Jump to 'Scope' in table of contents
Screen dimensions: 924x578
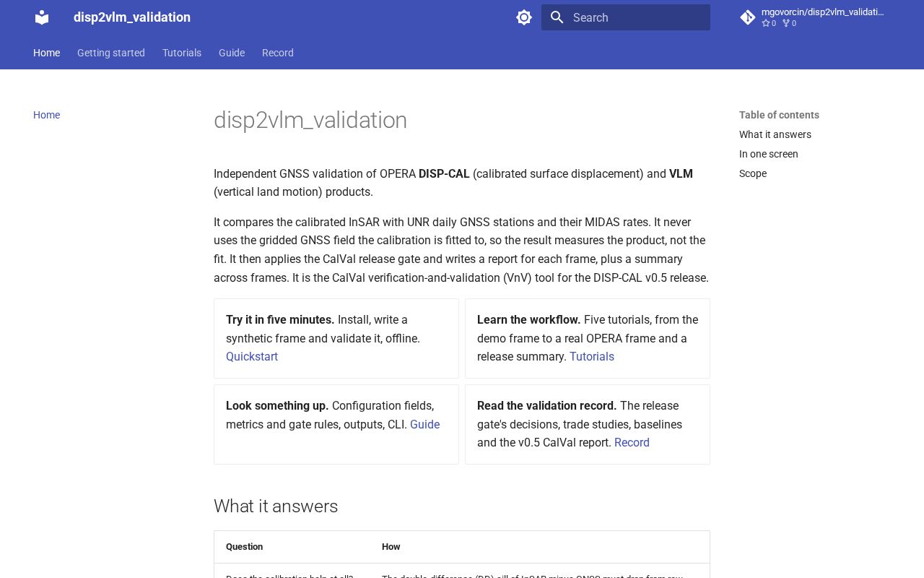pyautogui.click(x=753, y=173)
